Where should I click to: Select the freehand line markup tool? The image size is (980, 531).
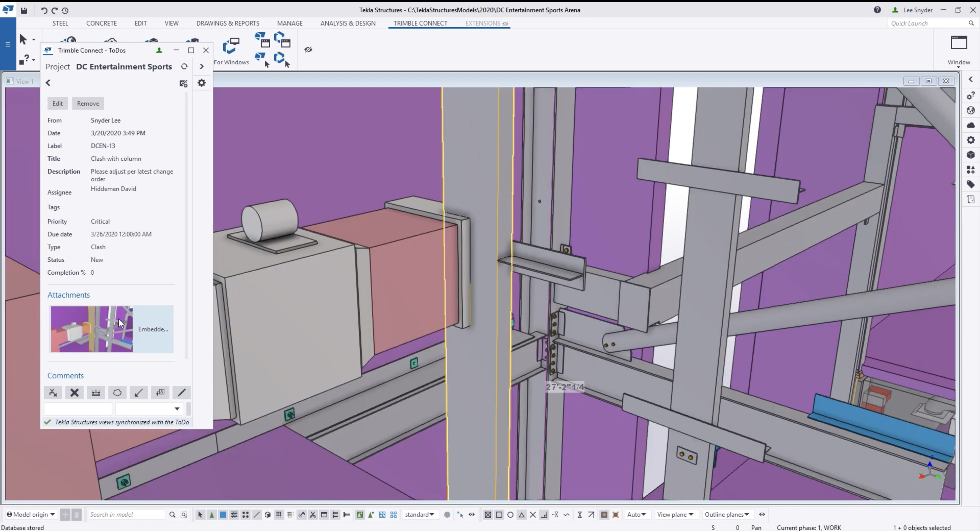coord(181,392)
